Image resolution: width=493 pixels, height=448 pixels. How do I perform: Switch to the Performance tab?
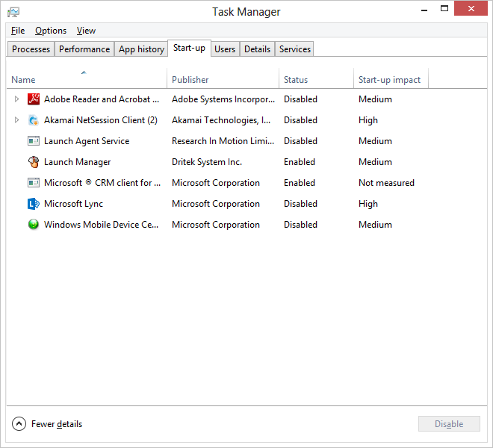coord(84,49)
